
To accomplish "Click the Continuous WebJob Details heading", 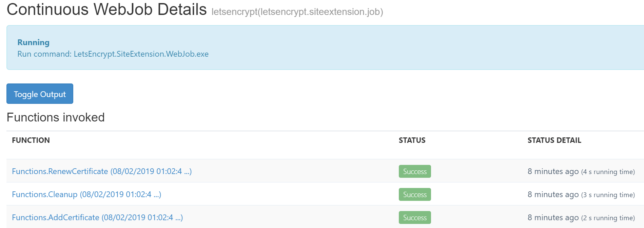I will click(106, 9).
